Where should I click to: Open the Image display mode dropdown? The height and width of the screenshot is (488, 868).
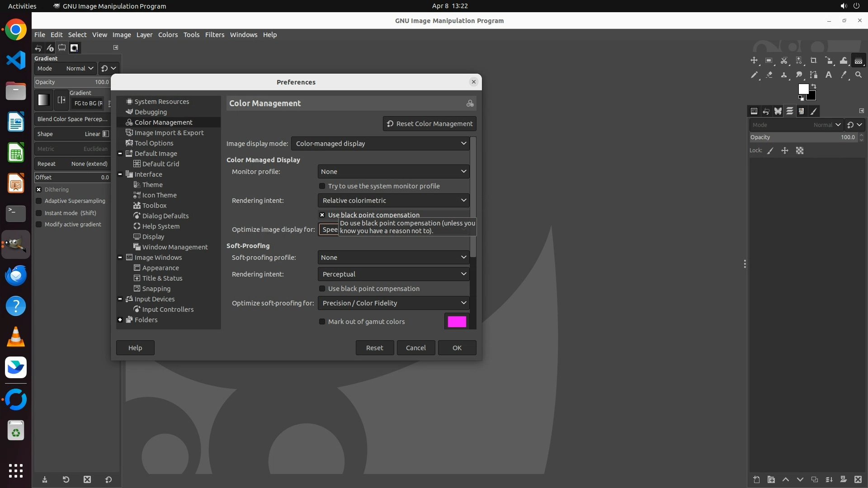[x=380, y=144]
